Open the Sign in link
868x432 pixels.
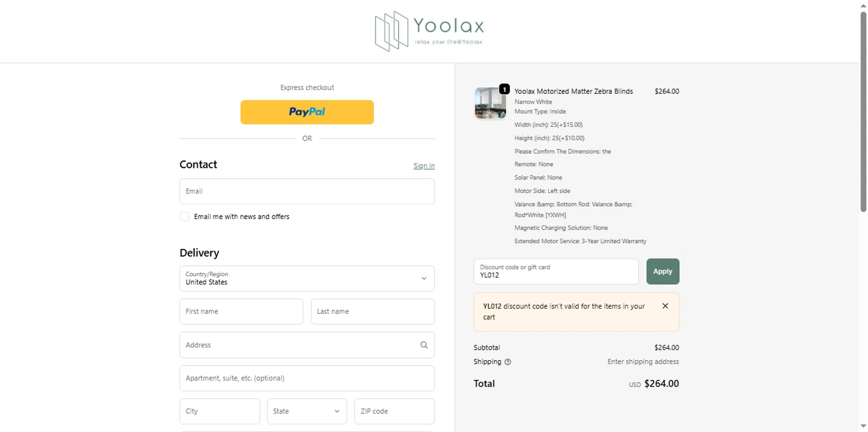coord(424,166)
